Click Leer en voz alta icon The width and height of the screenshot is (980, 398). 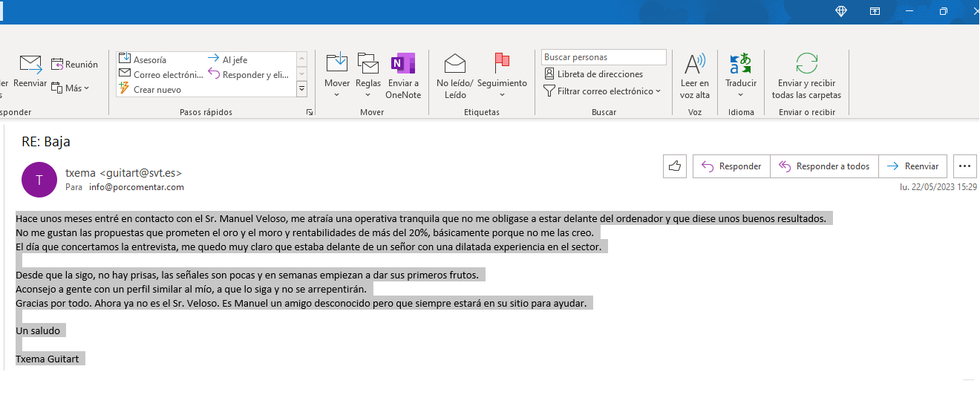tap(695, 63)
